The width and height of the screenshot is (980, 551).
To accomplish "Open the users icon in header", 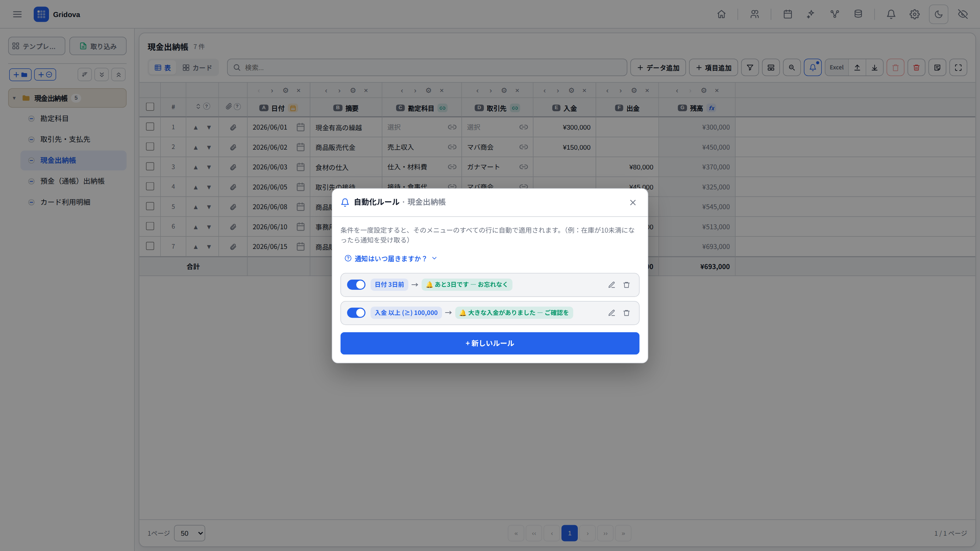I will (754, 14).
